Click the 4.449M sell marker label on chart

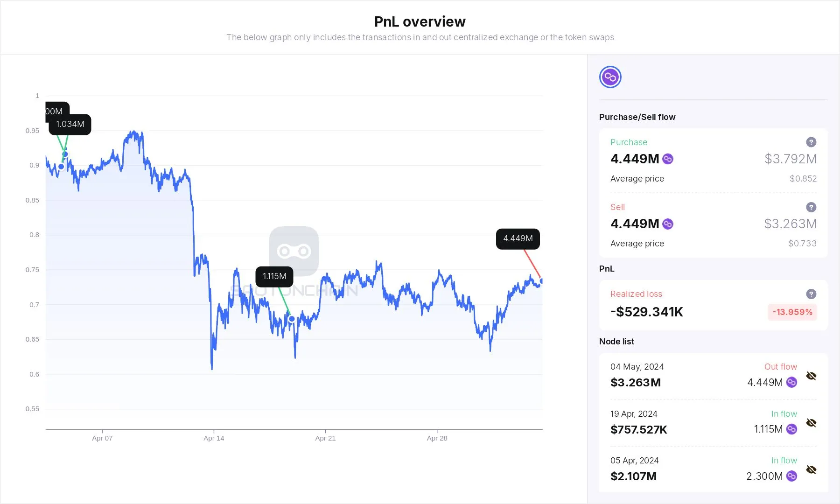[518, 238]
